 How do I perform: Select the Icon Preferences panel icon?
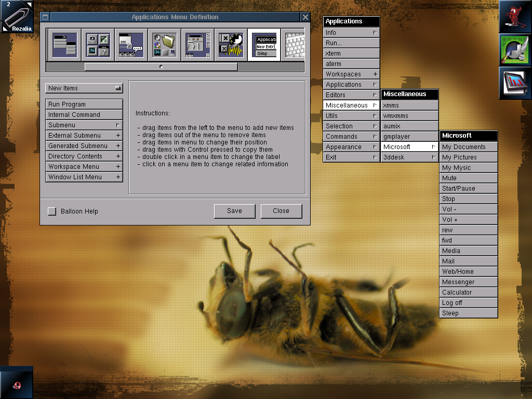pyautogui.click(x=98, y=45)
